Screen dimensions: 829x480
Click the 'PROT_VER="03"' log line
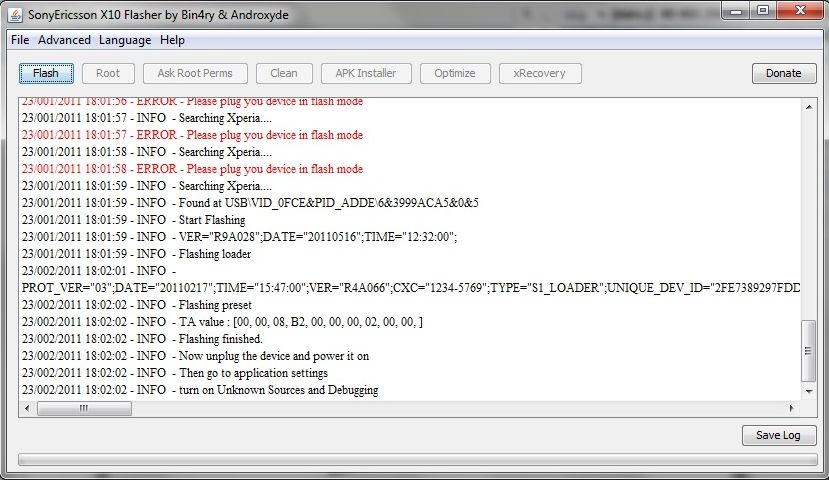point(411,288)
